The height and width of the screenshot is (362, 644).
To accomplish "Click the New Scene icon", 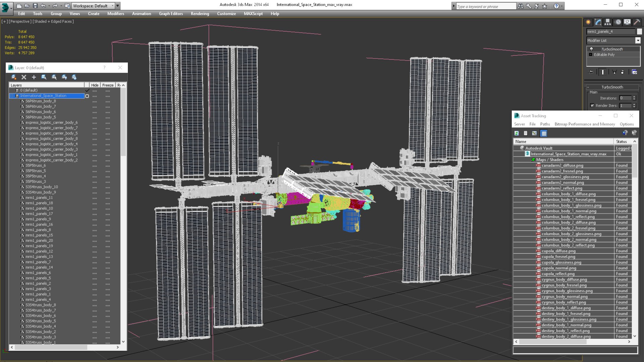I will coord(19,6).
